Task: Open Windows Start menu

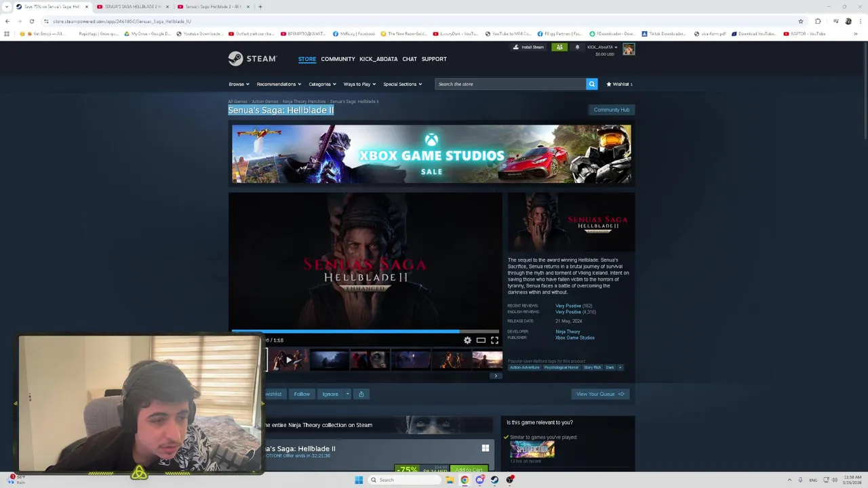Action: pos(359,480)
